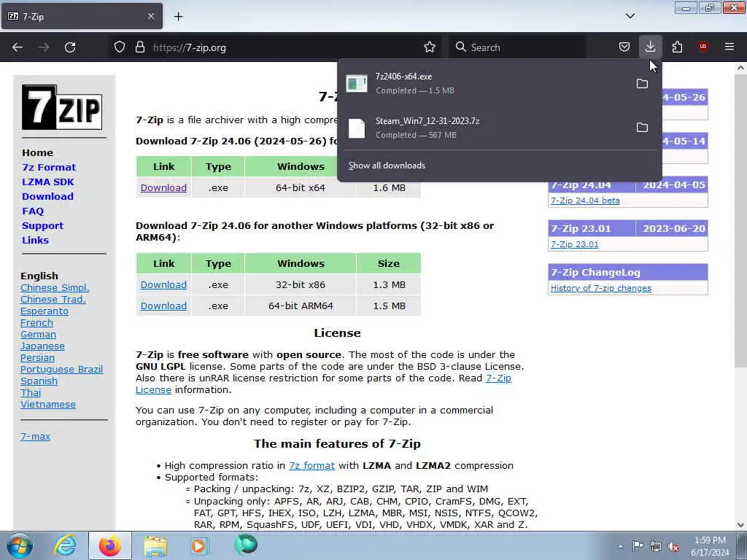Show hidden tray icons arrow
The image size is (747, 560).
tap(620, 546)
